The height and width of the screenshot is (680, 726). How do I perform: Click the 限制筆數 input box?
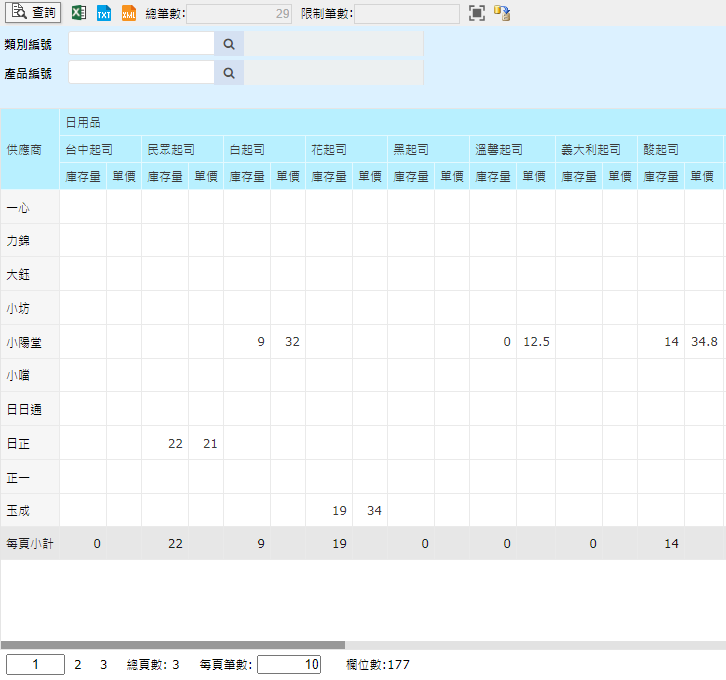click(407, 14)
